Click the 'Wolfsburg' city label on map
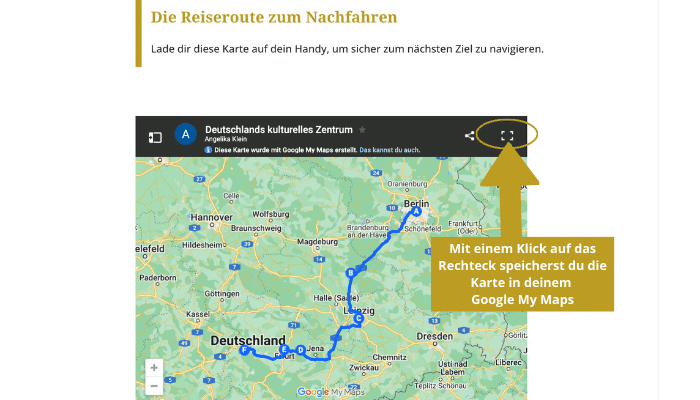This screenshot has width=700, height=400. tap(271, 214)
